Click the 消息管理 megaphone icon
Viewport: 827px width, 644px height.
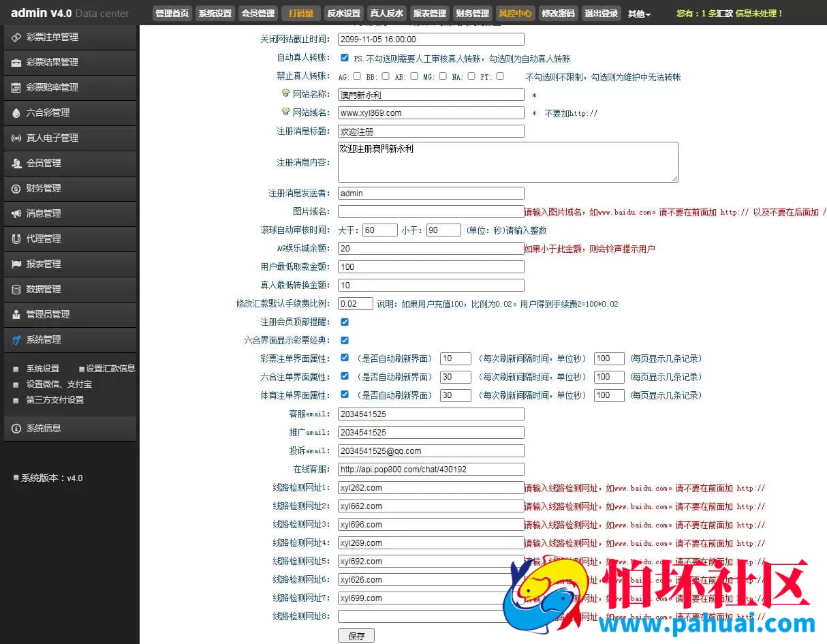(18, 213)
